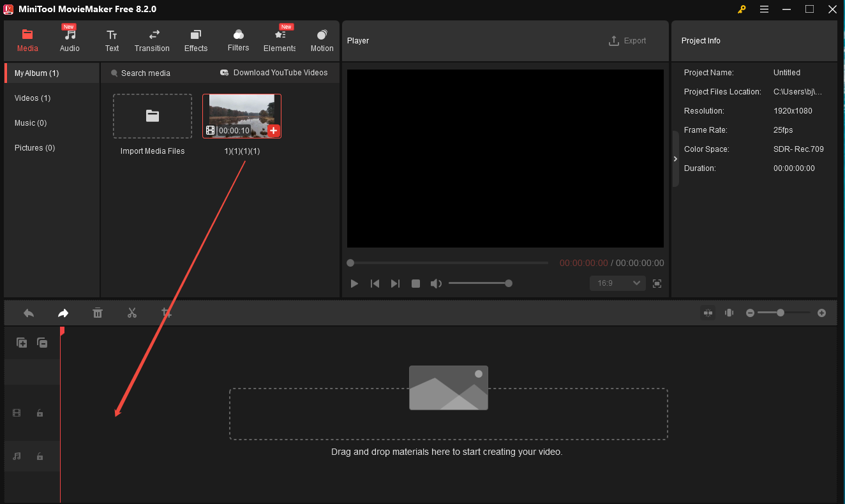This screenshot has width=845, height=504.
Task: Open the Filters tab
Action: 238,40
